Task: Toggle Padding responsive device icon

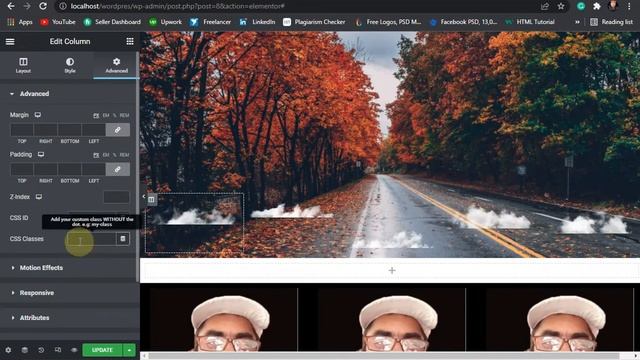Action: 41,155
